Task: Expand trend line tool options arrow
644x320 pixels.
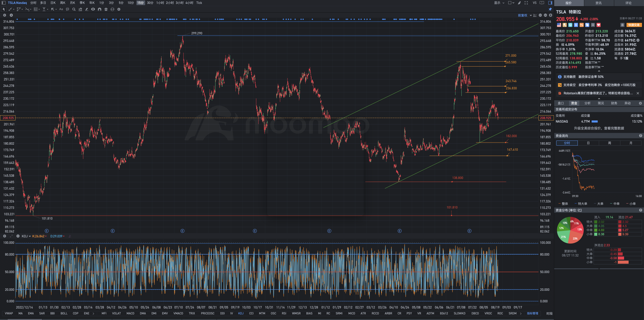Action: click(x=14, y=10)
